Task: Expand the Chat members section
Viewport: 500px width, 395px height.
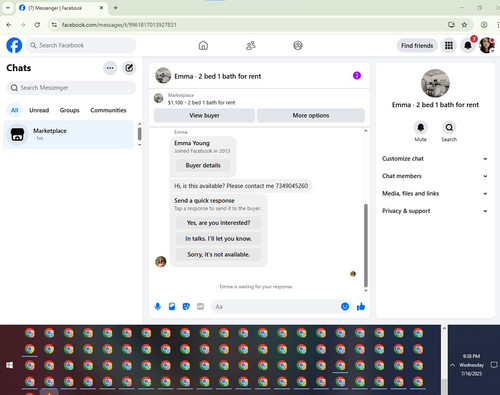Action: click(x=435, y=176)
